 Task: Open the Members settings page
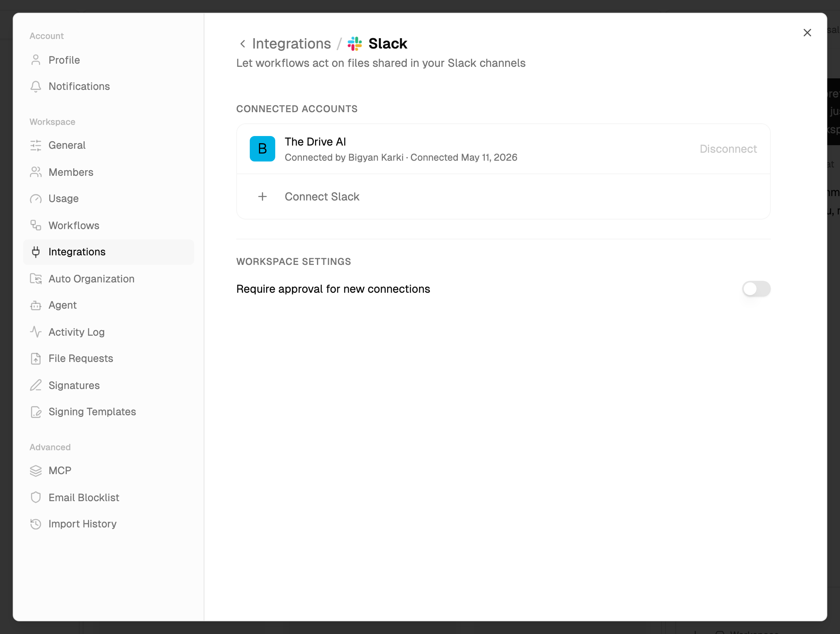pyautogui.click(x=108, y=172)
